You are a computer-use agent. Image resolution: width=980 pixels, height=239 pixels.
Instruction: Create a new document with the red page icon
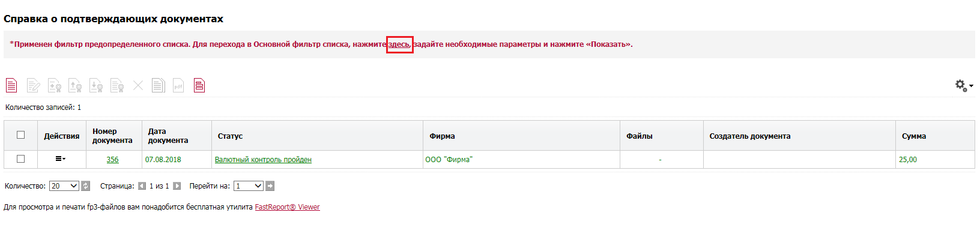pos(11,85)
